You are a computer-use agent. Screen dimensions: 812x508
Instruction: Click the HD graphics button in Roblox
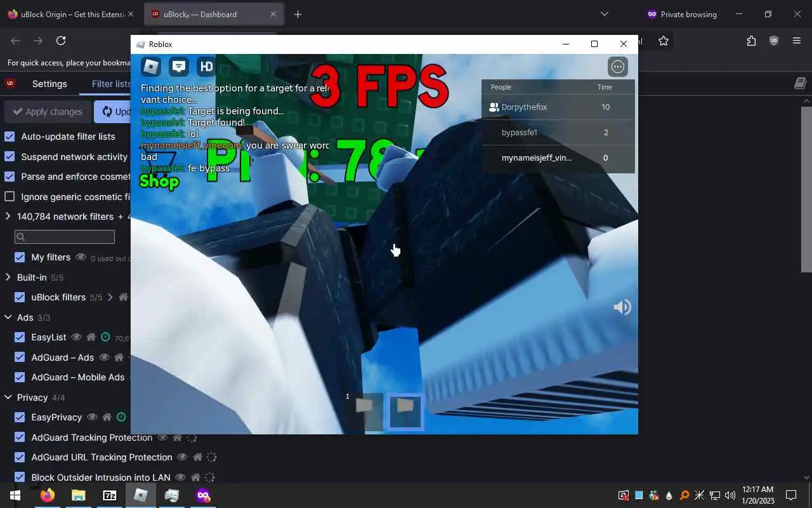pos(206,66)
